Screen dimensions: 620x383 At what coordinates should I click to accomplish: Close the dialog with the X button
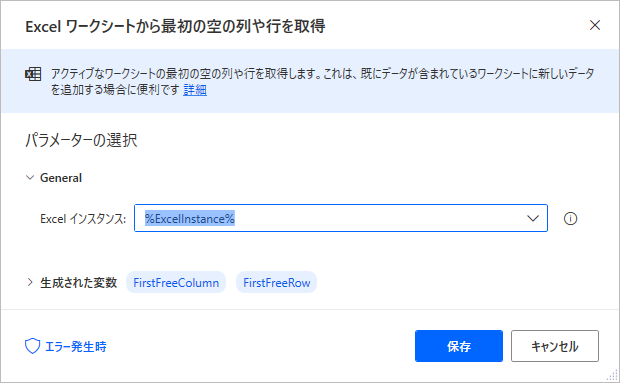(x=595, y=25)
